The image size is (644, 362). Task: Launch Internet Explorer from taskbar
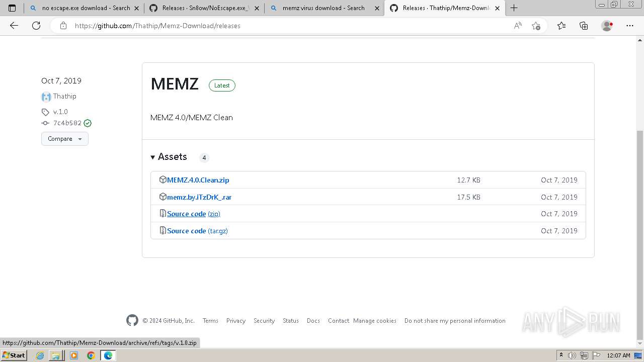[x=40, y=355]
